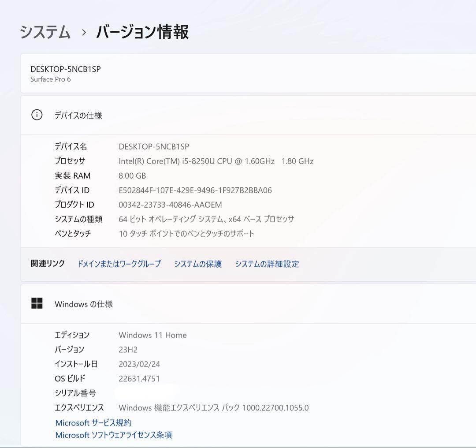This screenshot has height=448, width=476.
Task: Click the info icon beside デバイスの仕様
Action: (36, 116)
